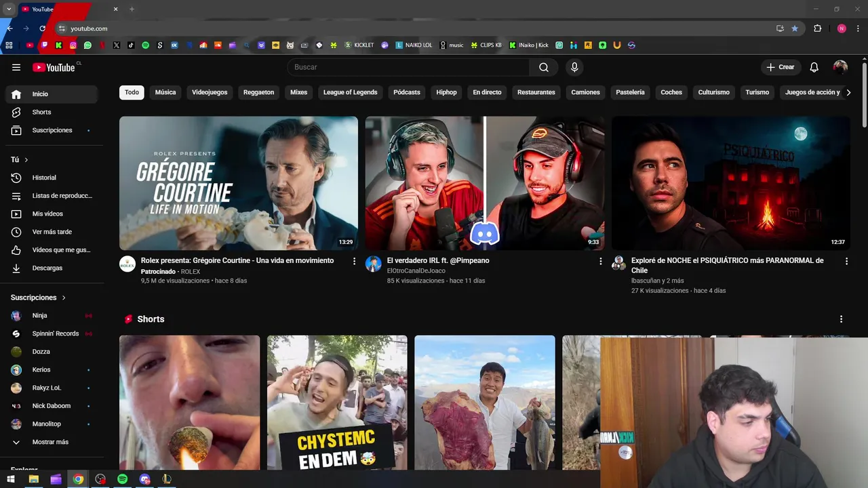Viewport: 868px width, 488px height.
Task: Open CLIPS KB bookmark
Action: [486, 45]
